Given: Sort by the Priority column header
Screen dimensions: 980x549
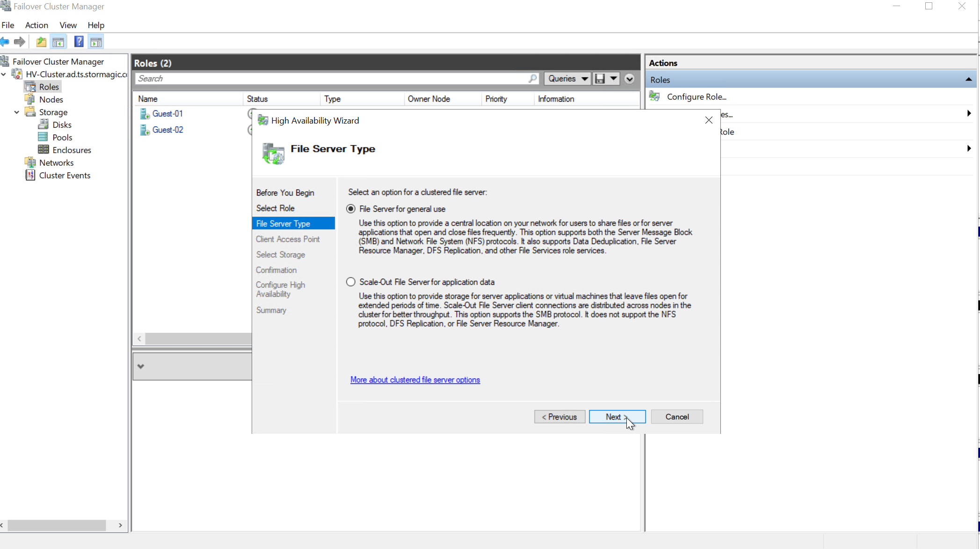Looking at the screenshot, I should coord(508,99).
